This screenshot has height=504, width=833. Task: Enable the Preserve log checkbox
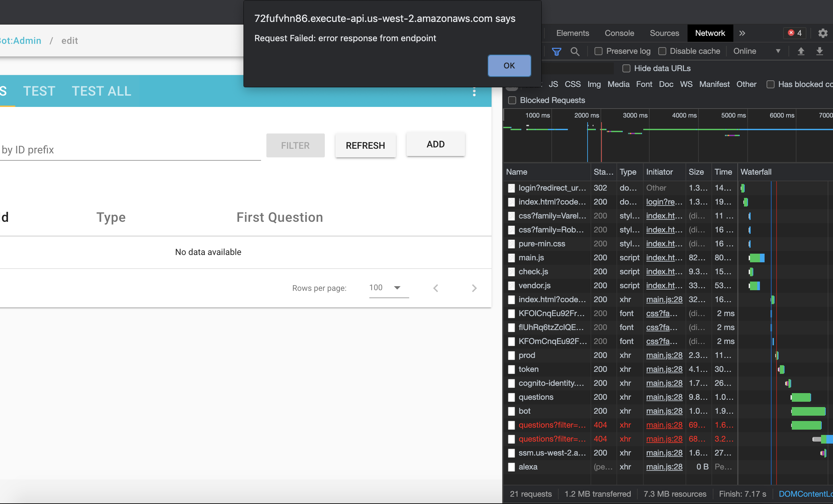tap(599, 51)
